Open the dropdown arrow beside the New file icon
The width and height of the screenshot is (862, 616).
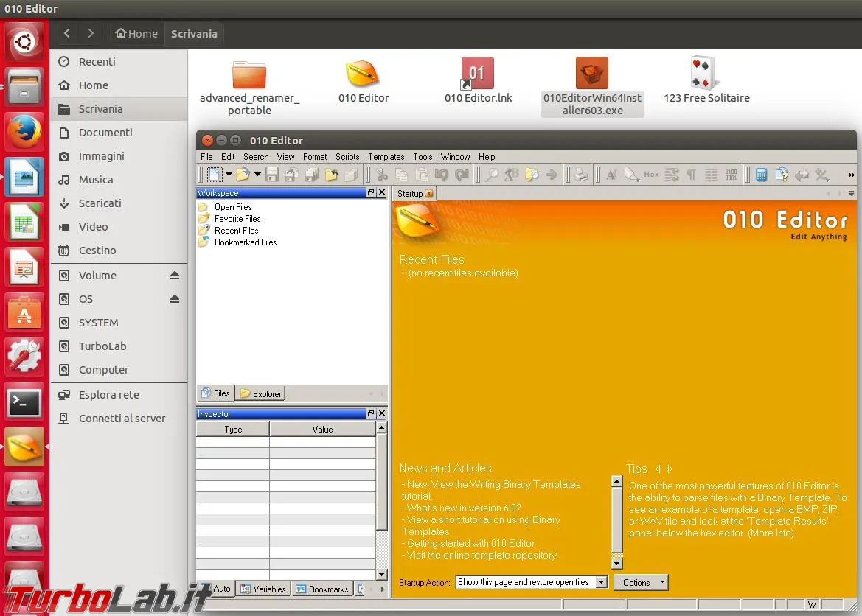pyautogui.click(x=229, y=175)
